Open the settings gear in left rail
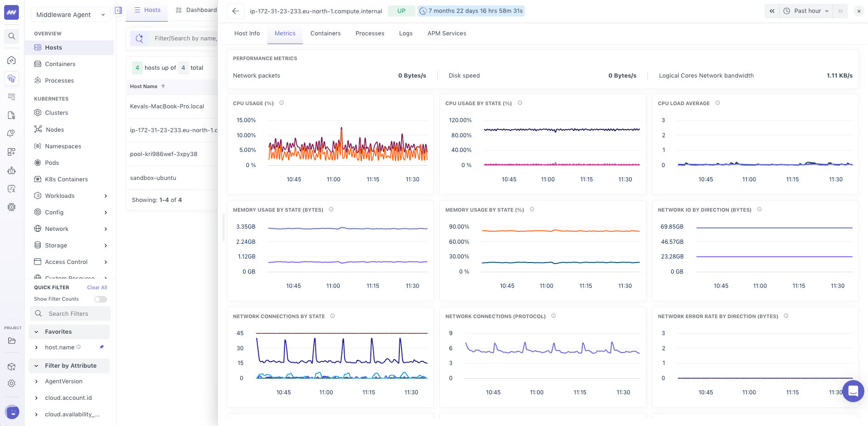This screenshot has width=868, height=426. [x=11, y=383]
